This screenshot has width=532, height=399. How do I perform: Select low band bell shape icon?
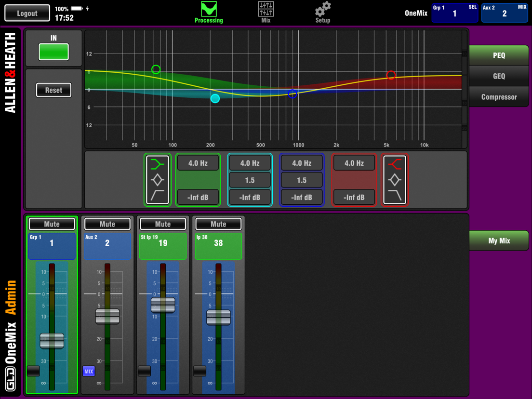pyautogui.click(x=157, y=180)
